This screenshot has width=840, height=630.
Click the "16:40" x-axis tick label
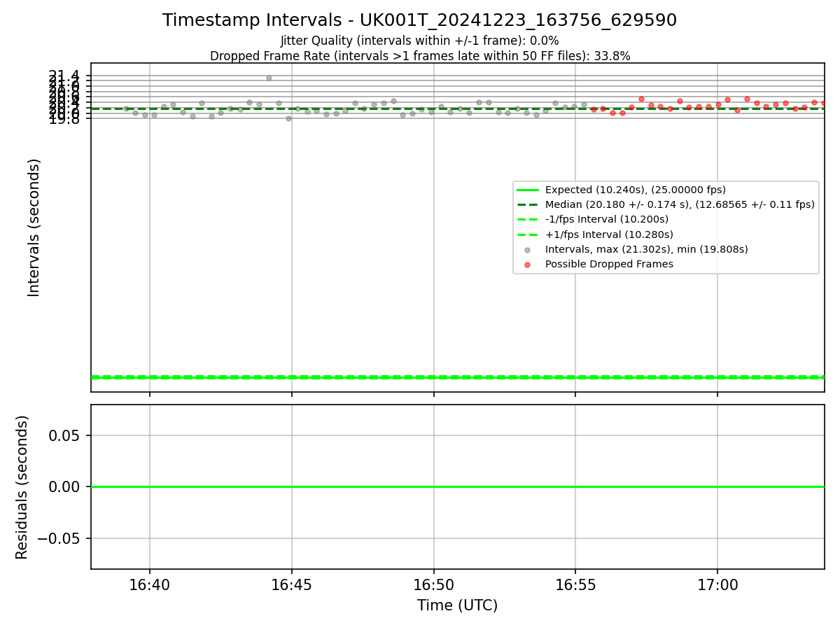coord(149,584)
